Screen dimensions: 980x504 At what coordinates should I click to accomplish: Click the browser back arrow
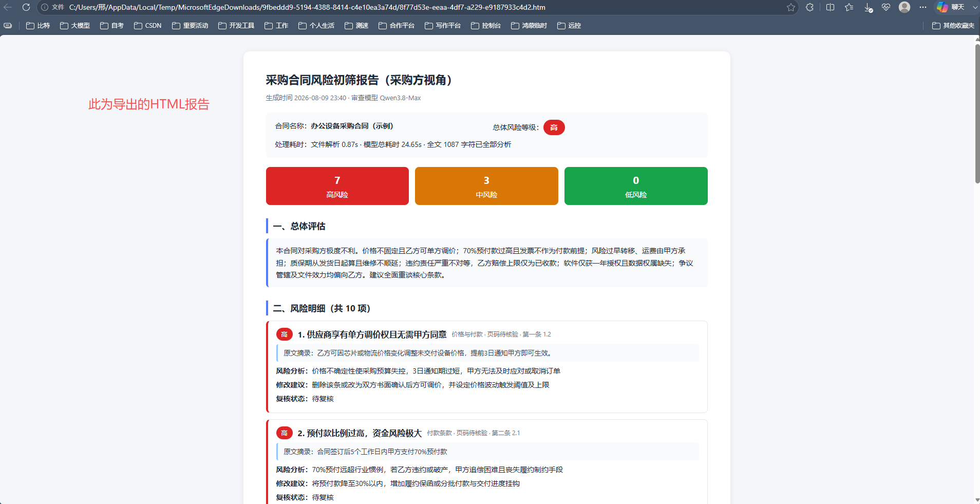tap(8, 7)
